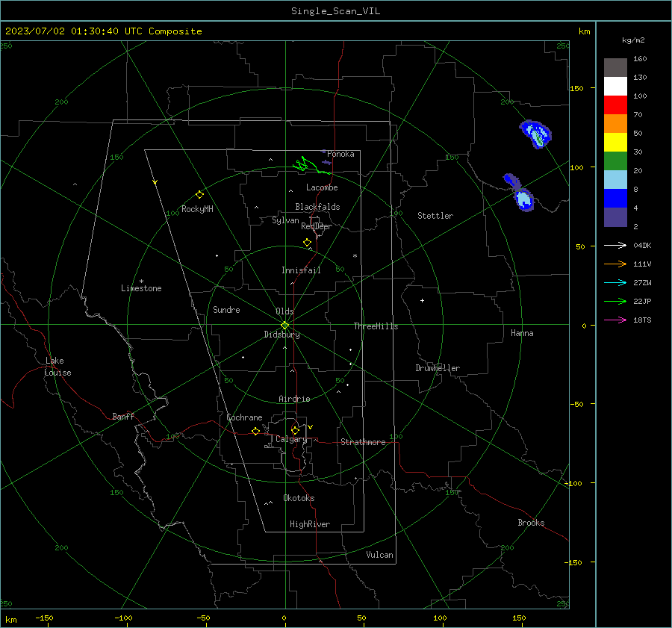This screenshot has width=672, height=628.
Task: Click the 160 value on the color scale
Action: pos(640,59)
